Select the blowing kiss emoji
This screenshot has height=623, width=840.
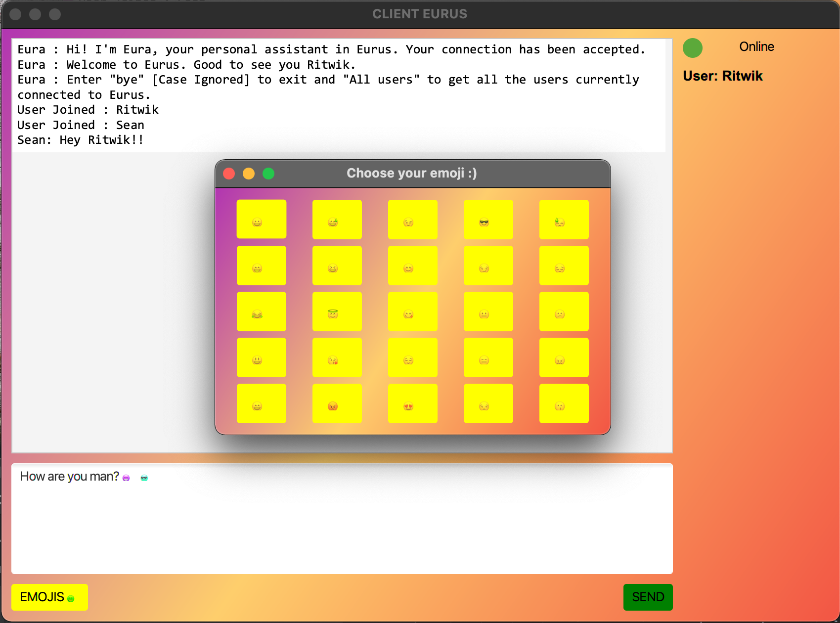pyautogui.click(x=337, y=357)
